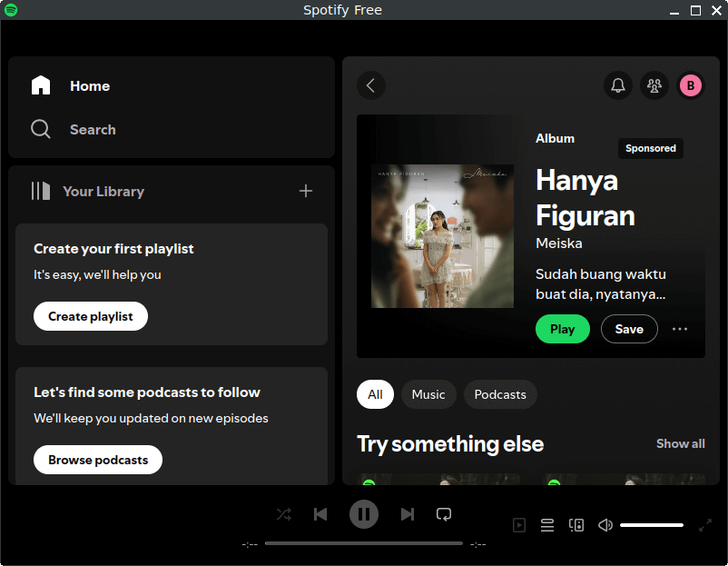This screenshot has width=728, height=566.
Task: Click the Search label in the sidebar
Action: click(93, 130)
